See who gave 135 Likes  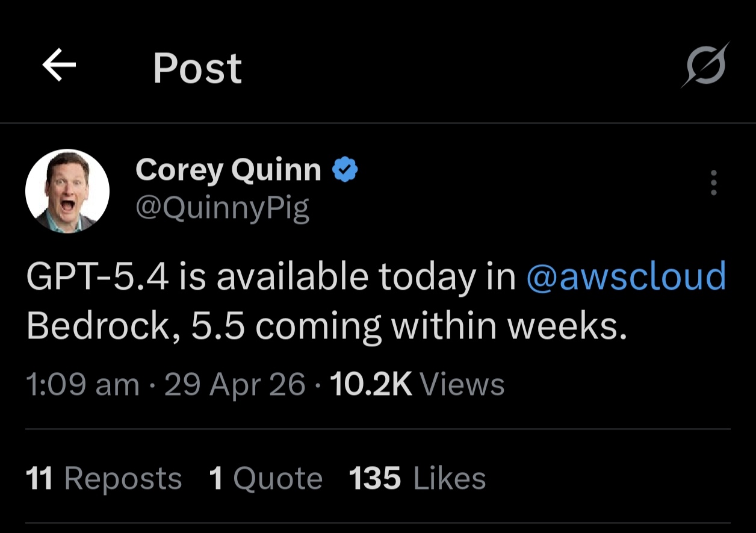pyautogui.click(x=417, y=479)
